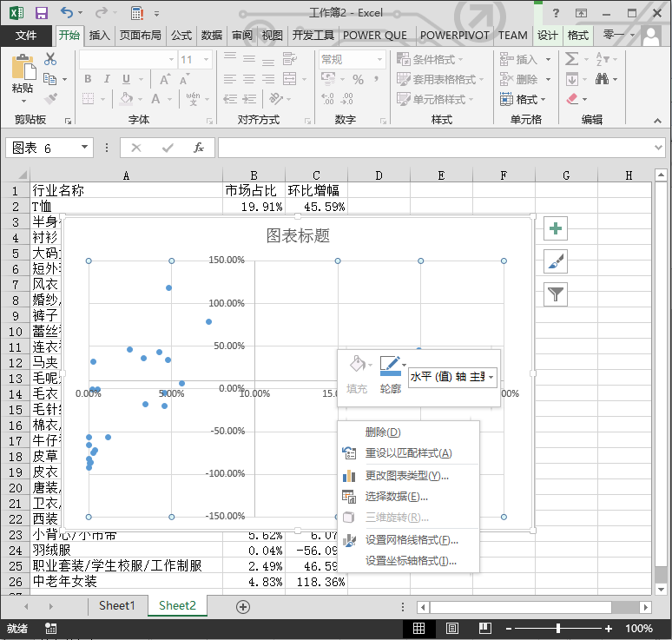Toggle Bold formatting

point(88,79)
